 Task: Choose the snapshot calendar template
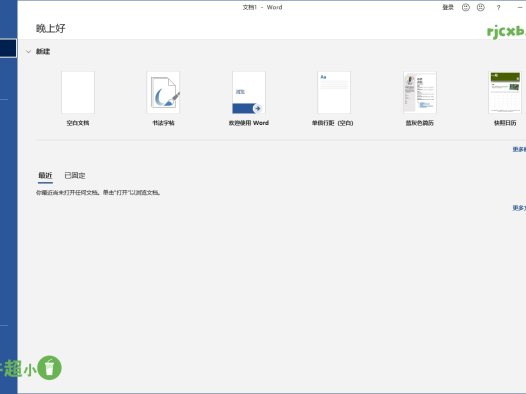point(505,93)
